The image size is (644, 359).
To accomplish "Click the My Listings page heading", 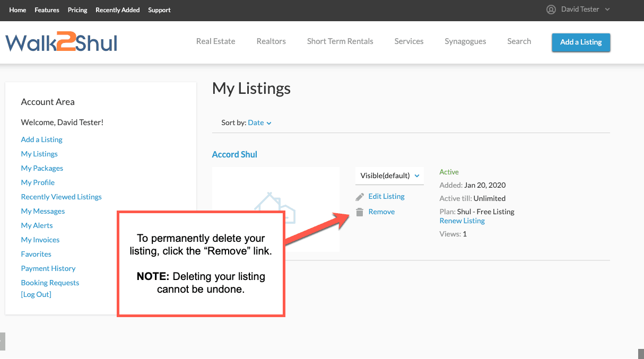I will pyautogui.click(x=251, y=89).
